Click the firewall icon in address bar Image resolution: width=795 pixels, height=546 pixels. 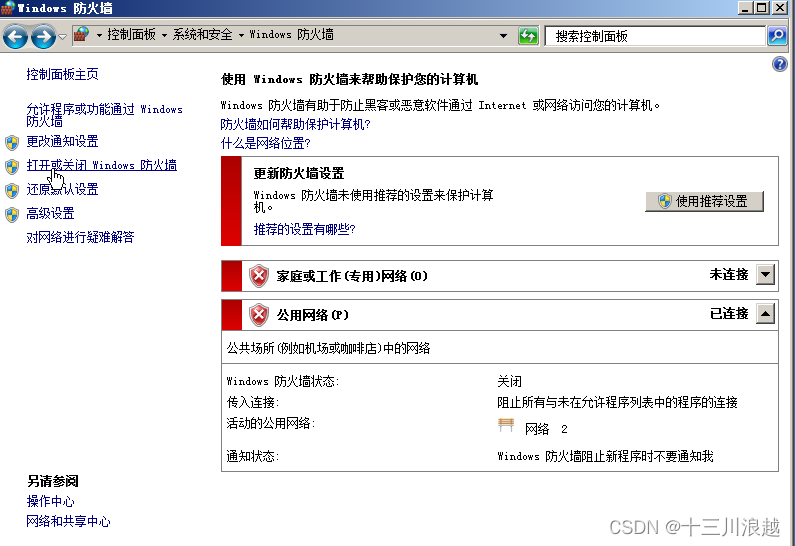[81, 34]
